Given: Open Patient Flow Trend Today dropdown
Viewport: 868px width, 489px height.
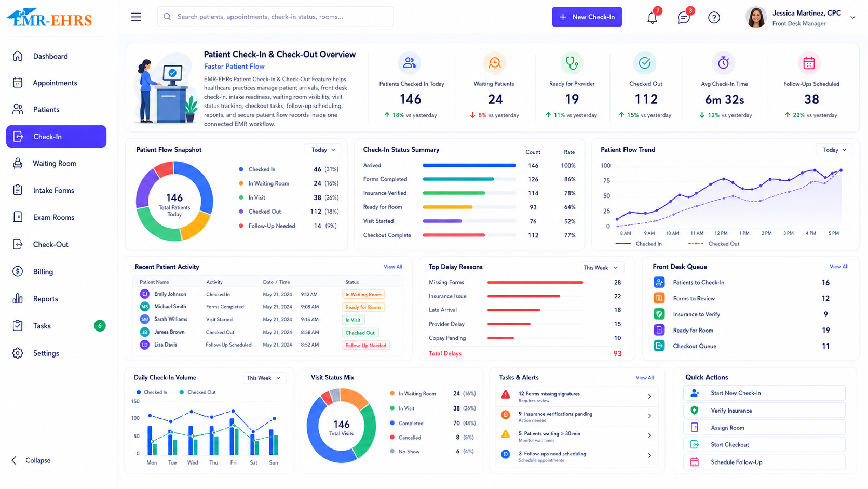Looking at the screenshot, I should pos(834,150).
